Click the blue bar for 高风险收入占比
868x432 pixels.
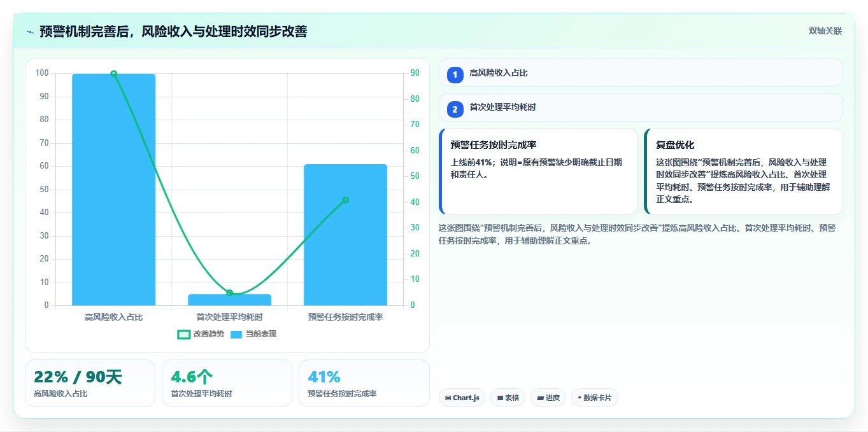[x=114, y=190]
